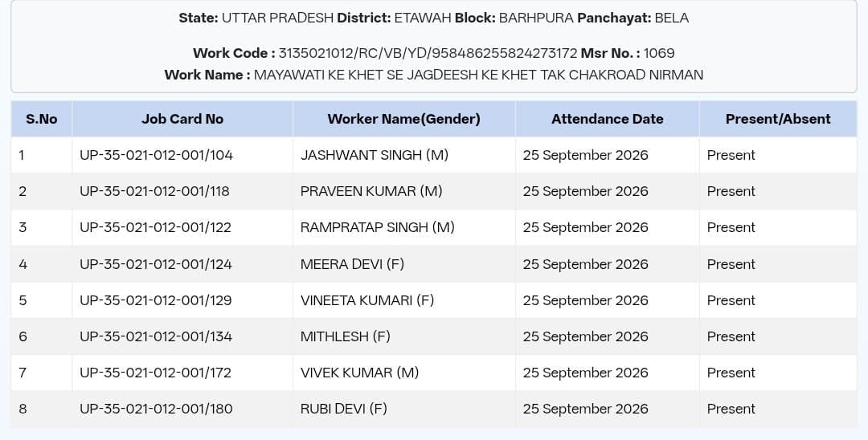
Task: Click the S.No column header
Action: pyautogui.click(x=42, y=119)
